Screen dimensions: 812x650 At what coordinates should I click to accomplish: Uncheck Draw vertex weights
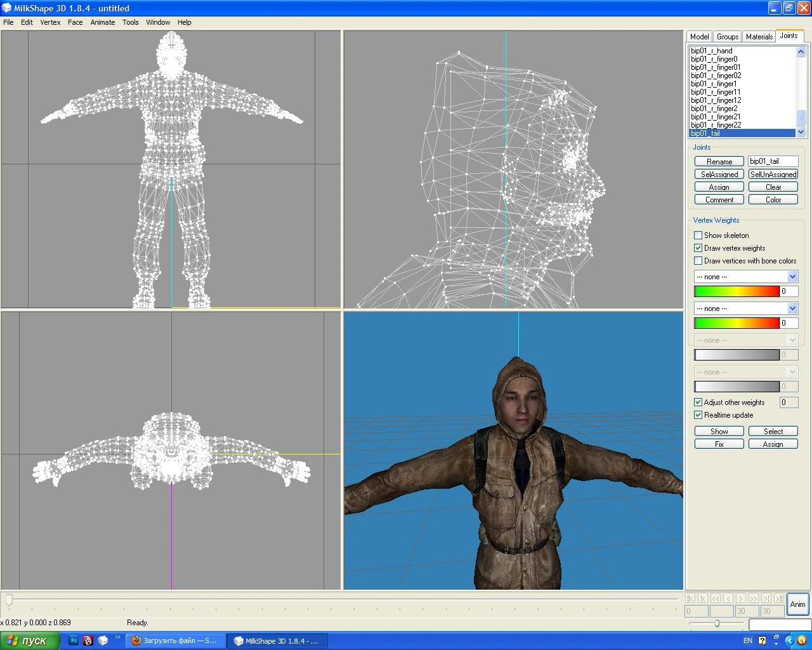(698, 248)
